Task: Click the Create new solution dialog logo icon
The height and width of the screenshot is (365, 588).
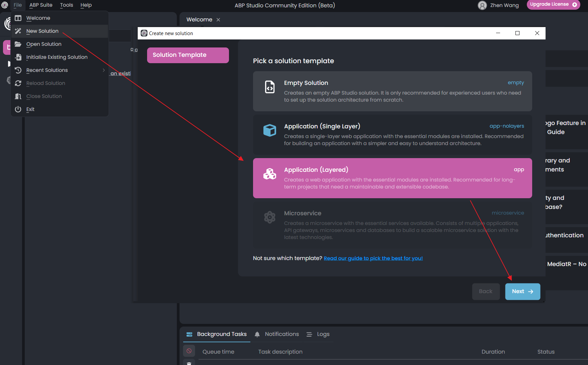Action: point(144,33)
